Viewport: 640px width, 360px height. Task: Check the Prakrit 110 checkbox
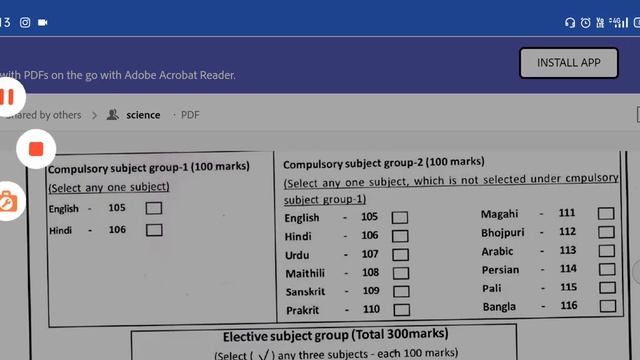point(402,310)
